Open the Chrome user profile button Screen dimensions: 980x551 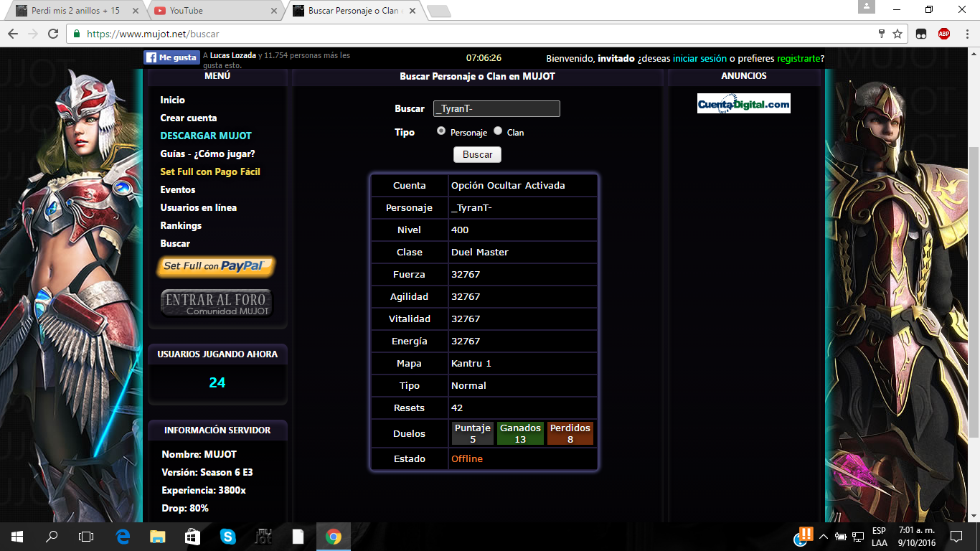[x=867, y=7]
